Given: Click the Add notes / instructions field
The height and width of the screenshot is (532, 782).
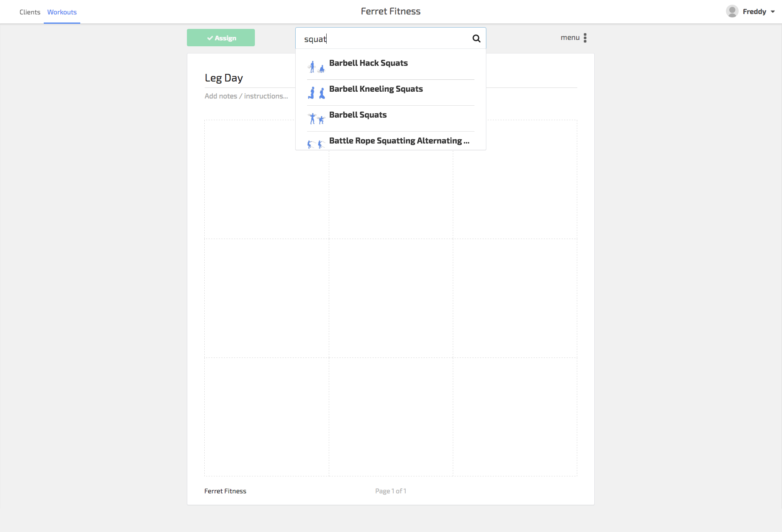Looking at the screenshot, I should click(x=246, y=96).
